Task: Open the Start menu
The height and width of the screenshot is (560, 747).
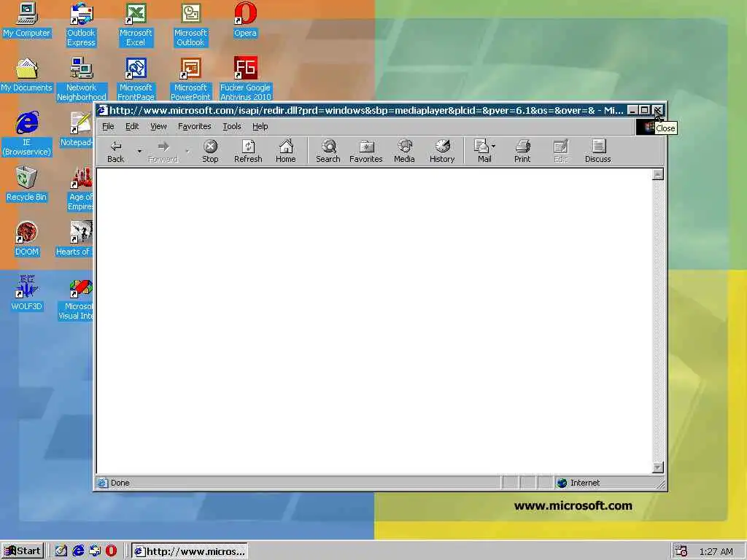Action: (x=23, y=551)
